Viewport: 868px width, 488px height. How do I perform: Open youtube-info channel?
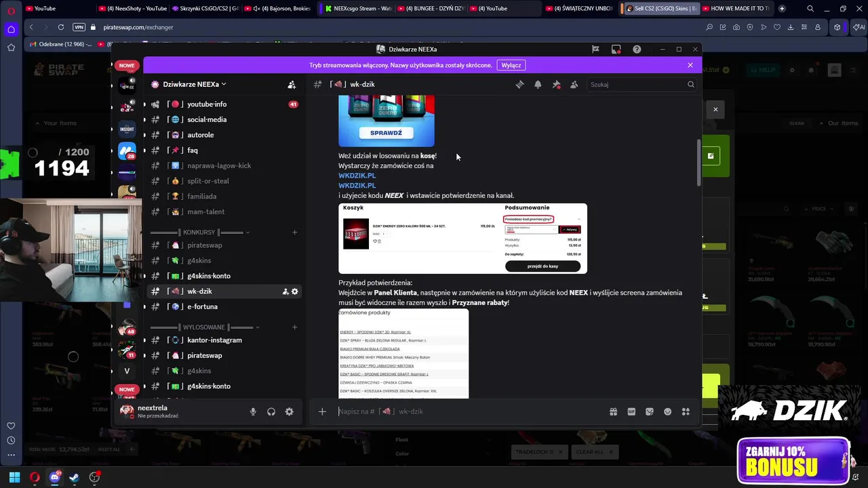pyautogui.click(x=224, y=104)
